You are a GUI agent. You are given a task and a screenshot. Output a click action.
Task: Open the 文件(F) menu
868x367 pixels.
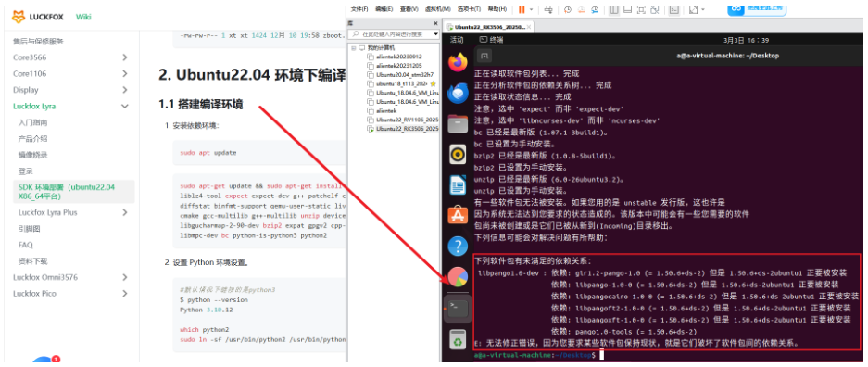pyautogui.click(x=359, y=9)
